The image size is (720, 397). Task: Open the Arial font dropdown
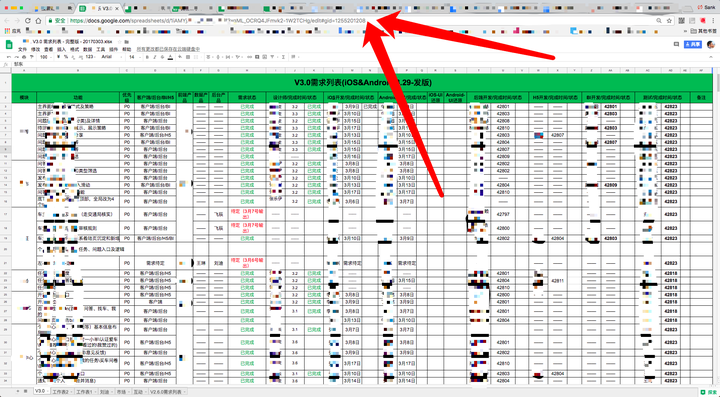(112, 57)
